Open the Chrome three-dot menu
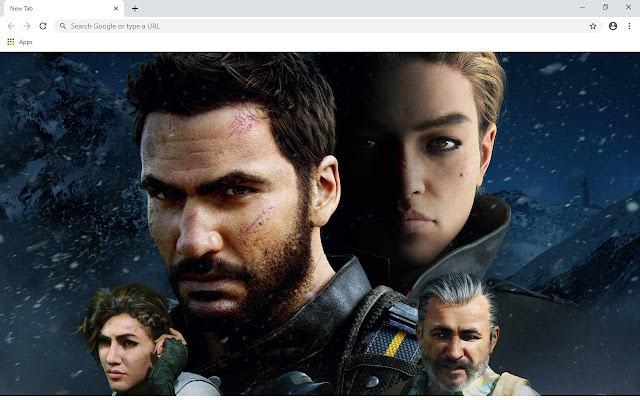Viewport: 640px width, 400px height. pyautogui.click(x=629, y=26)
